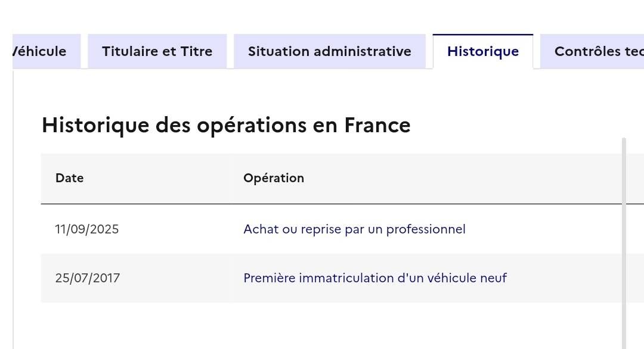The height and width of the screenshot is (349, 644).
Task: Click the gap between Historique and Contrôles tabs
Action: click(537, 51)
